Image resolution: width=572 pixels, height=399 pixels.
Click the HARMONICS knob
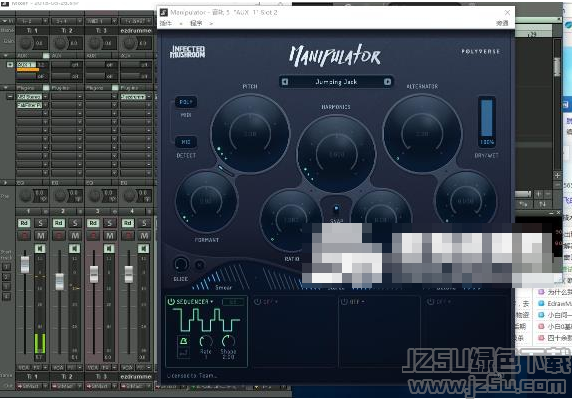pyautogui.click(x=336, y=154)
